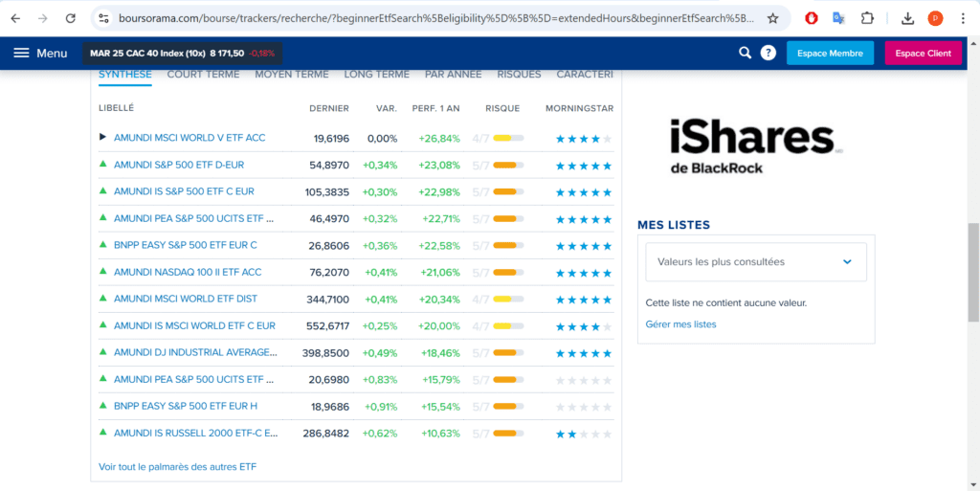Viewport: 980px width, 491px height.
Task: Click the address bar URL
Action: [x=435, y=19]
